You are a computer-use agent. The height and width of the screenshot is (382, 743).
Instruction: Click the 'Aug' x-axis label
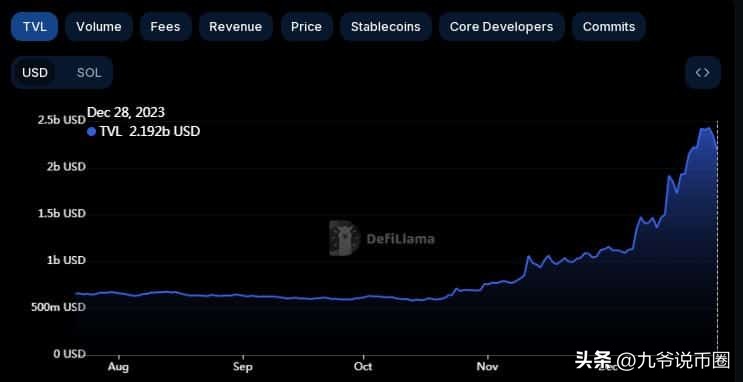pos(118,367)
